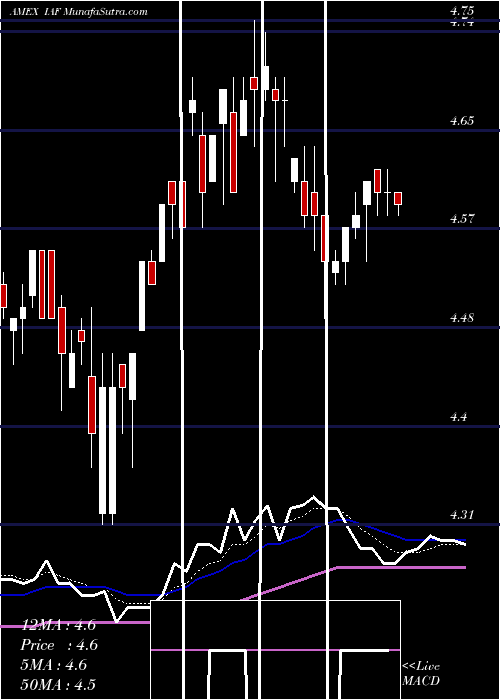Click the 4.65 price axis label
The width and height of the screenshot is (500, 700).
462,121
